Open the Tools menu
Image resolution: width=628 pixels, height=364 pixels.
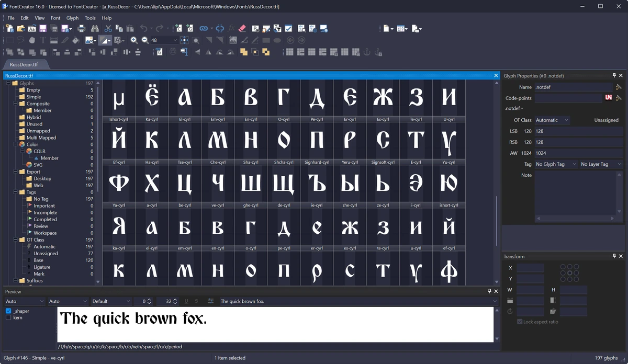tap(90, 18)
